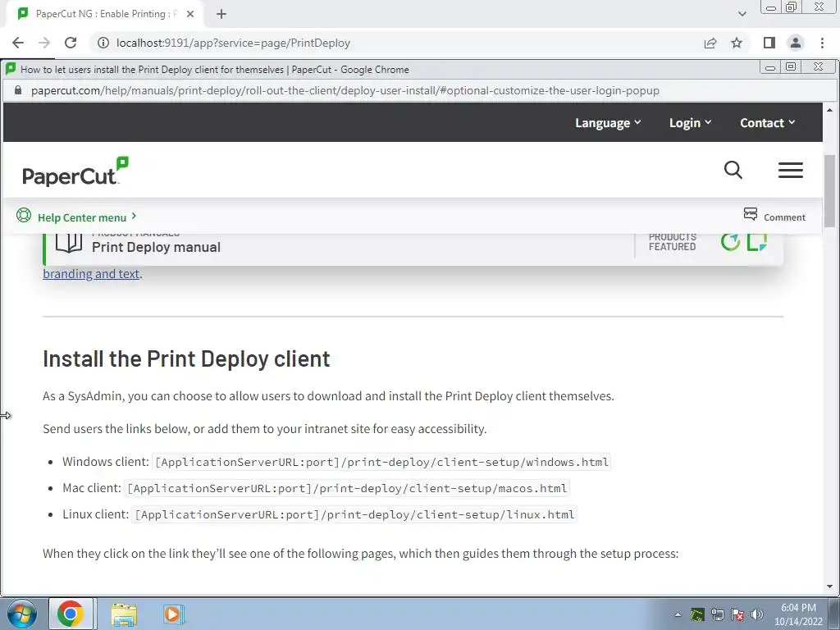
Task: Select the Linux client linux.html code text
Action: pyautogui.click(x=354, y=514)
